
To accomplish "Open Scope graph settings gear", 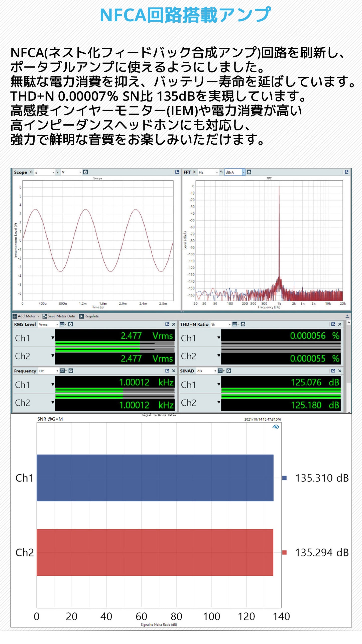I will point(85,172).
